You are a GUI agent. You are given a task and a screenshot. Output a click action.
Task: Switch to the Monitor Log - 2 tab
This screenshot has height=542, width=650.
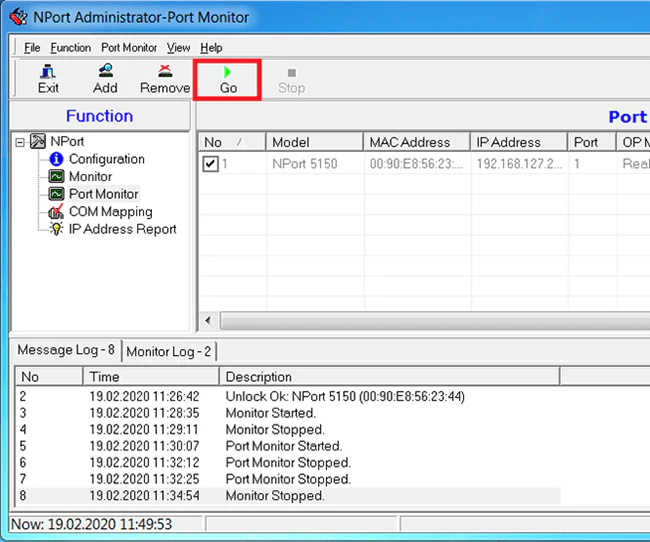pyautogui.click(x=169, y=352)
